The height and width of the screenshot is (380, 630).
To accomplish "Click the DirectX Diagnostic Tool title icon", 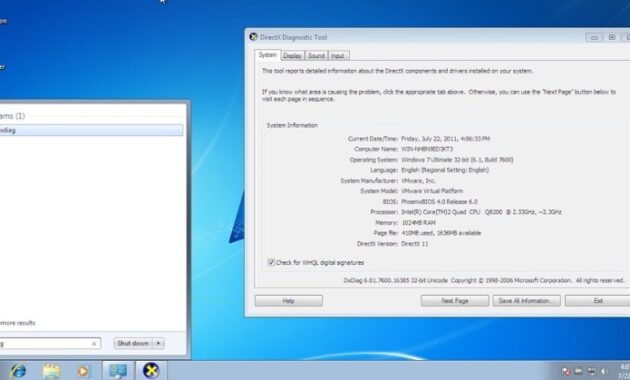I will coord(253,37).
